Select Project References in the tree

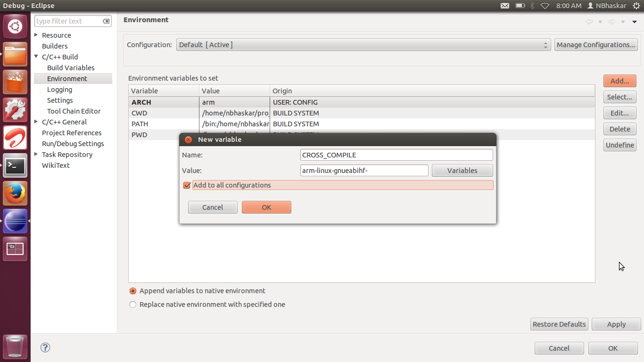(72, 133)
